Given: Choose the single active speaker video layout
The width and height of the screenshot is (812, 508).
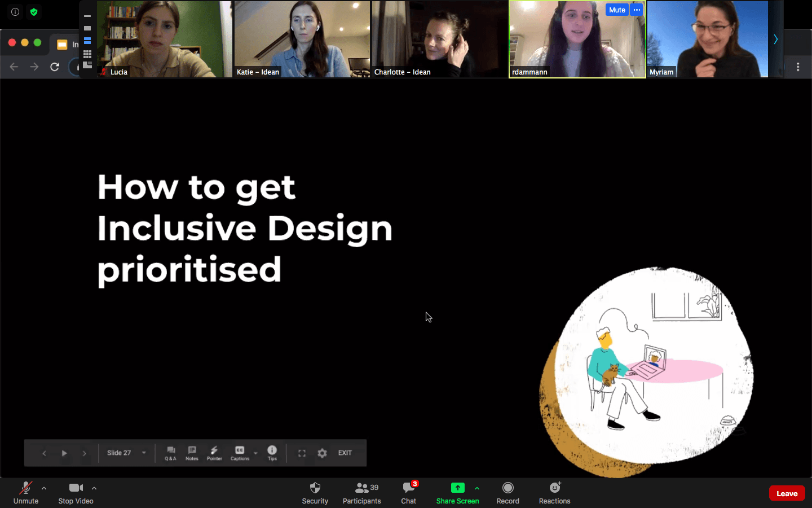Looking at the screenshot, I should coord(87,28).
